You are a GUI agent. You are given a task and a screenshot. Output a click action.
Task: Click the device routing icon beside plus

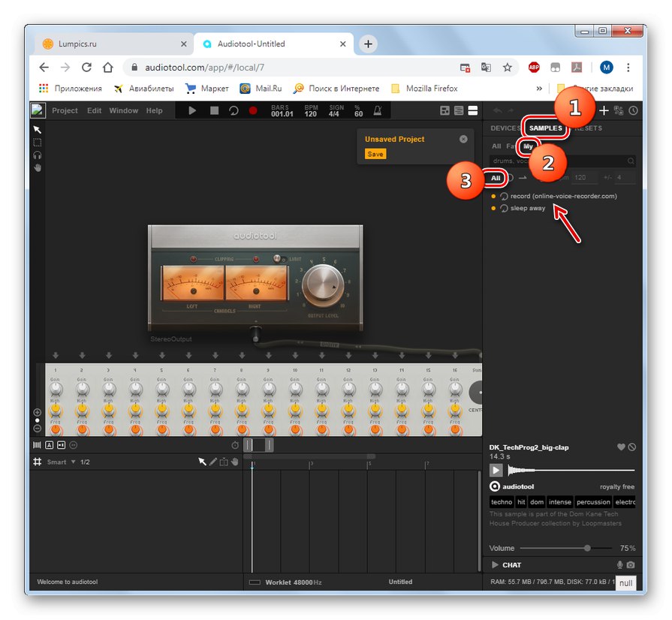619,110
